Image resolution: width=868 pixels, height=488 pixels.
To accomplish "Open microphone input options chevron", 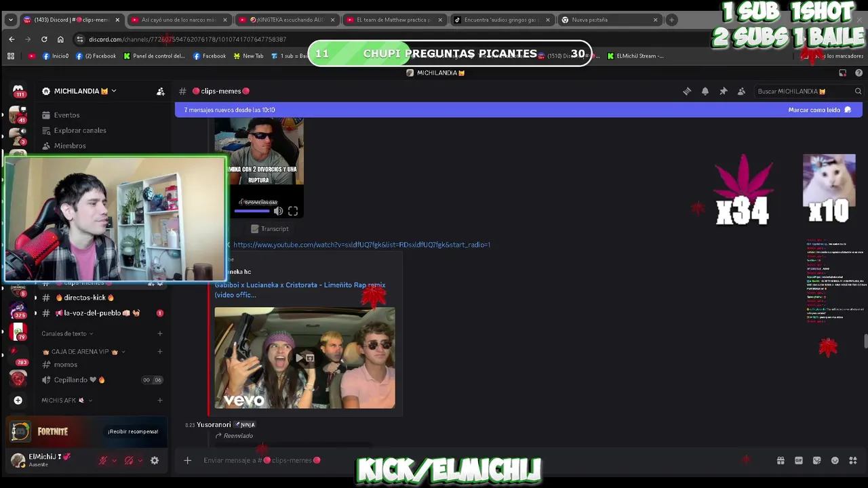I will tap(114, 460).
